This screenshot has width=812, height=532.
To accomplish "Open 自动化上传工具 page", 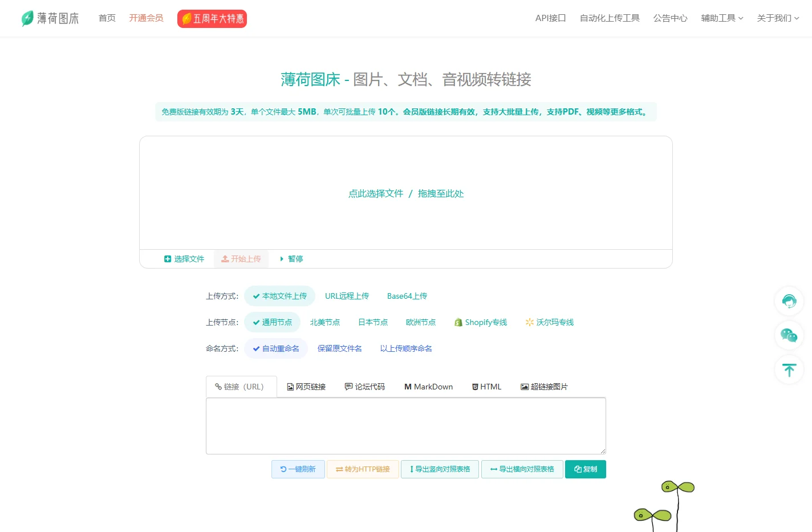I will (x=610, y=18).
